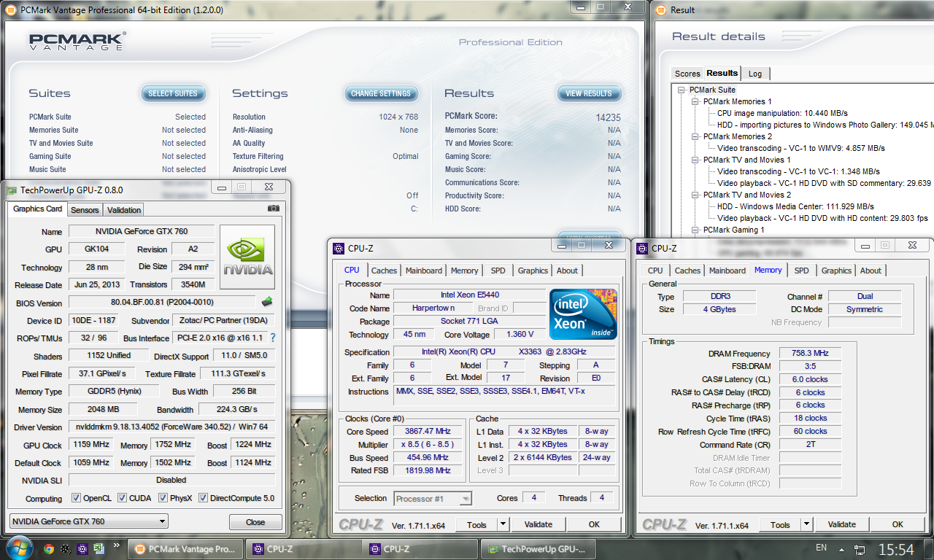Click the CPU-Z title icon of Memory window
934x560 pixels.
point(642,248)
